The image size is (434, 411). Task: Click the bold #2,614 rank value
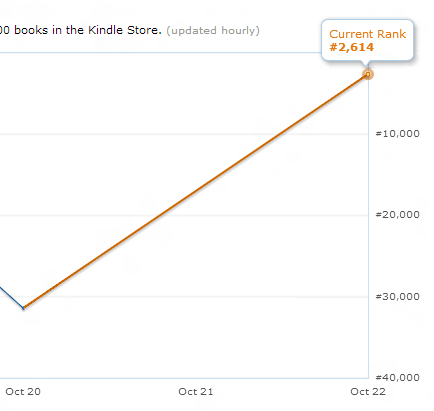tap(352, 47)
